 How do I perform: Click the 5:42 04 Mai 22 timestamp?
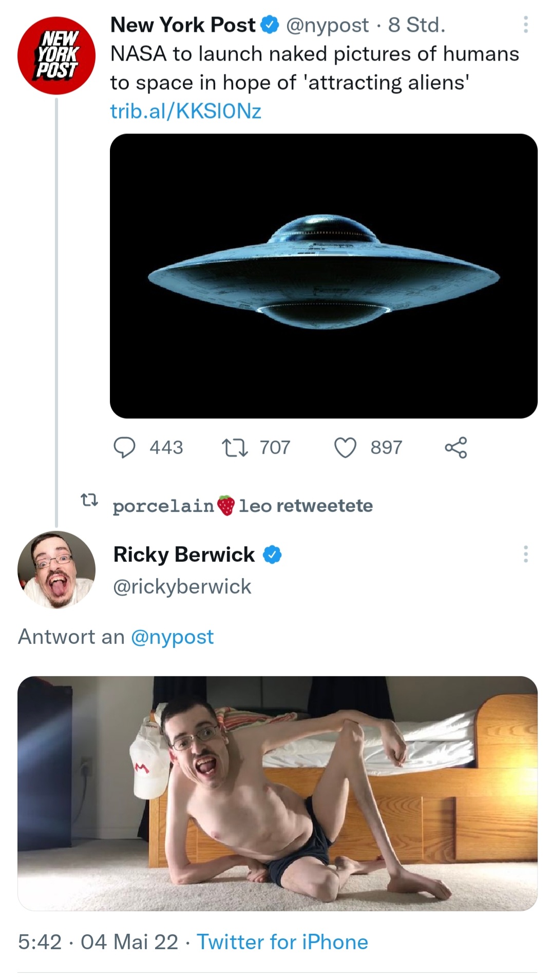[98, 942]
